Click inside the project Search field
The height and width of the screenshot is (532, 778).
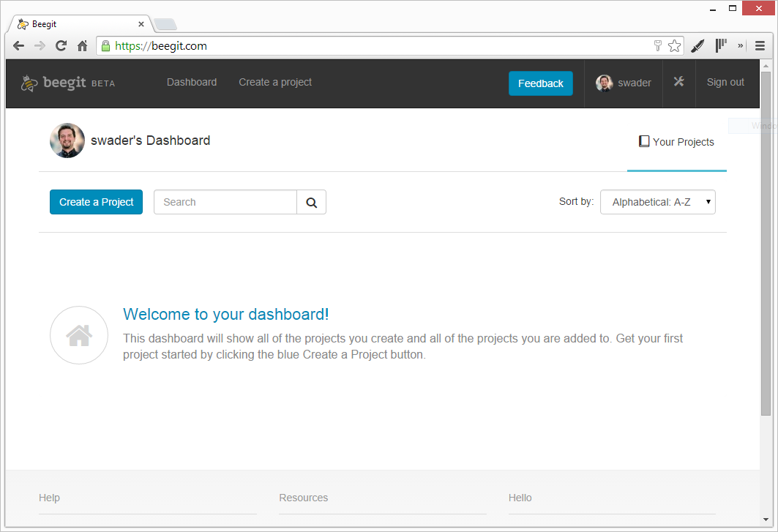(x=225, y=203)
